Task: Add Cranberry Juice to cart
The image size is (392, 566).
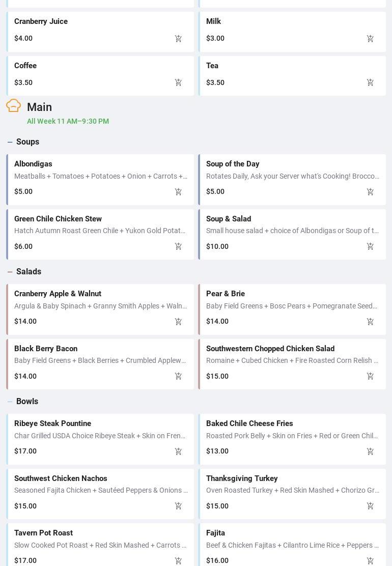Action: (x=178, y=39)
